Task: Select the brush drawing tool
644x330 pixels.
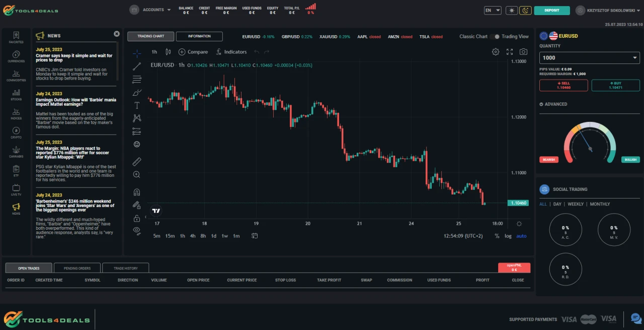Action: (x=137, y=92)
